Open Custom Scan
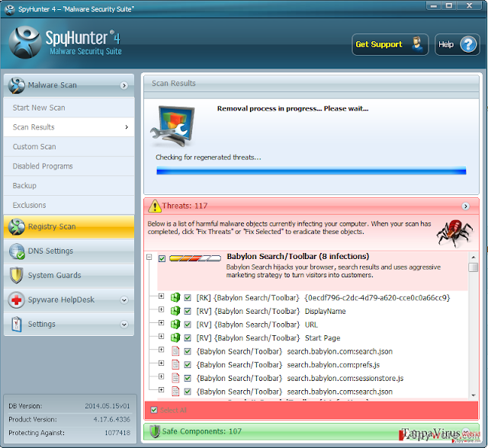 click(69, 147)
